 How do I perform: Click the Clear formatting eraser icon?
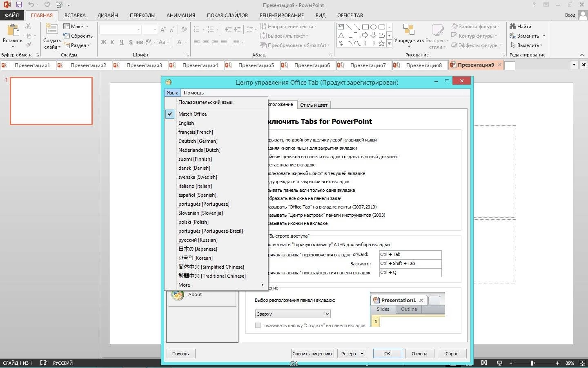[184, 29]
